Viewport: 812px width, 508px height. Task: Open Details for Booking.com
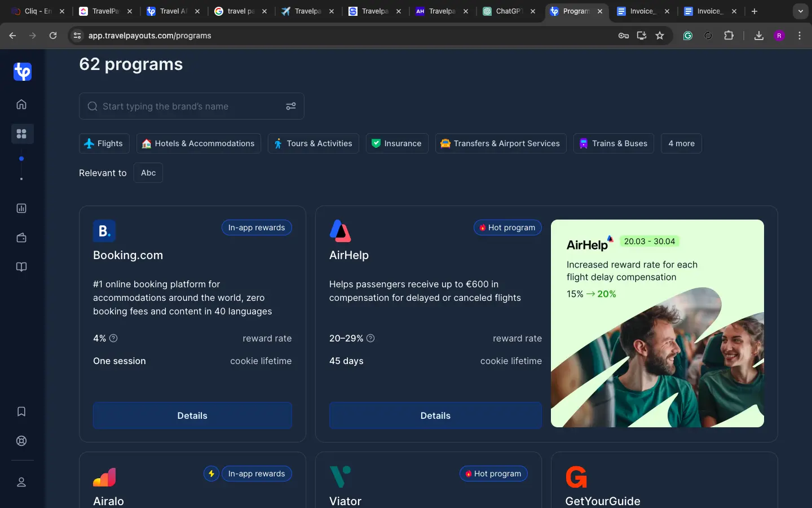point(192,415)
